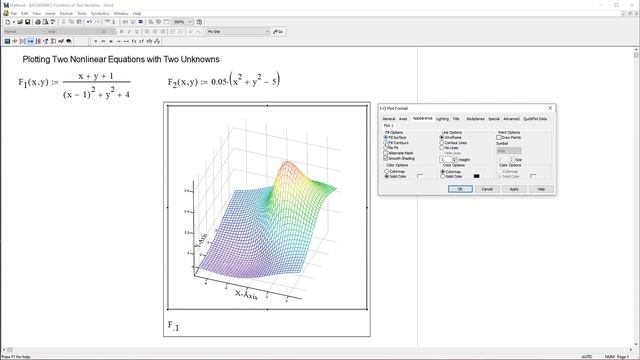Click the xfy infix operator icon

point(149,41)
